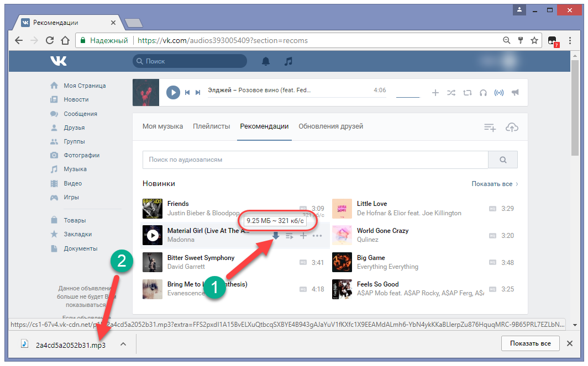
Task: Open the Chrome three-dot menu
Action: (x=570, y=40)
